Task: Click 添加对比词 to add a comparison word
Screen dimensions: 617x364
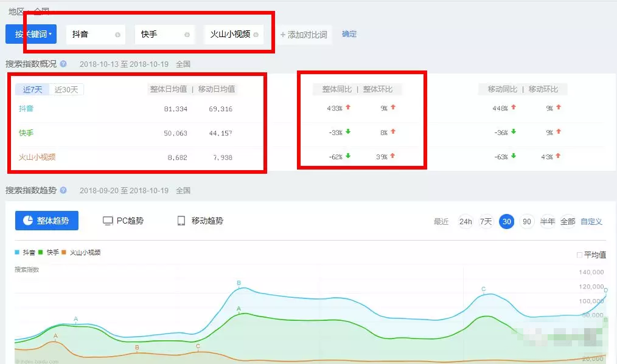Action: 304,35
